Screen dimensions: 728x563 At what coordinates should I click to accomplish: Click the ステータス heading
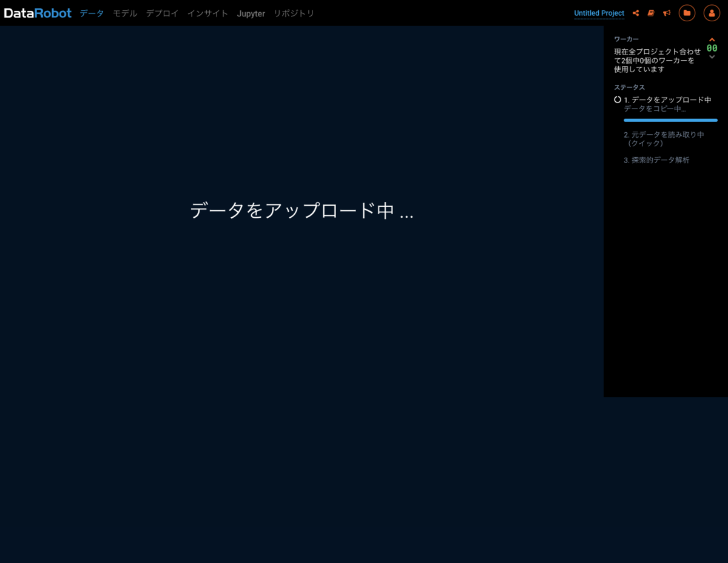point(629,87)
